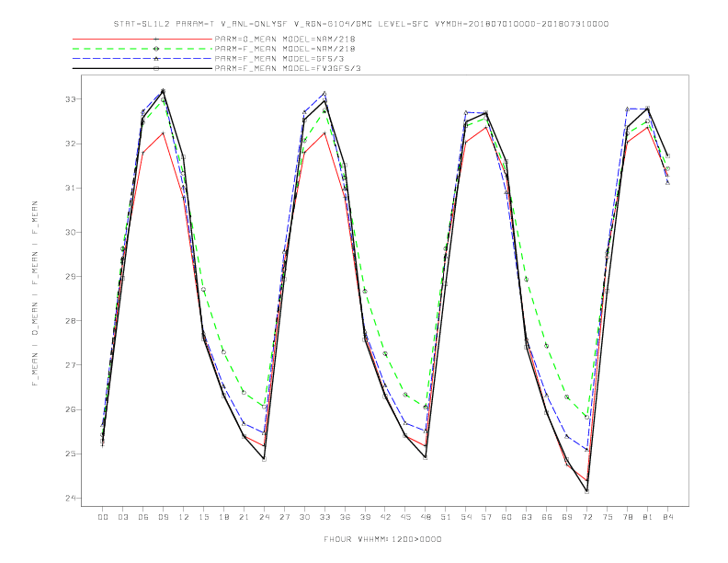Click the chart title beginning STAT=SL1L2
This screenshot has width=728, height=563.
tap(360, 24)
